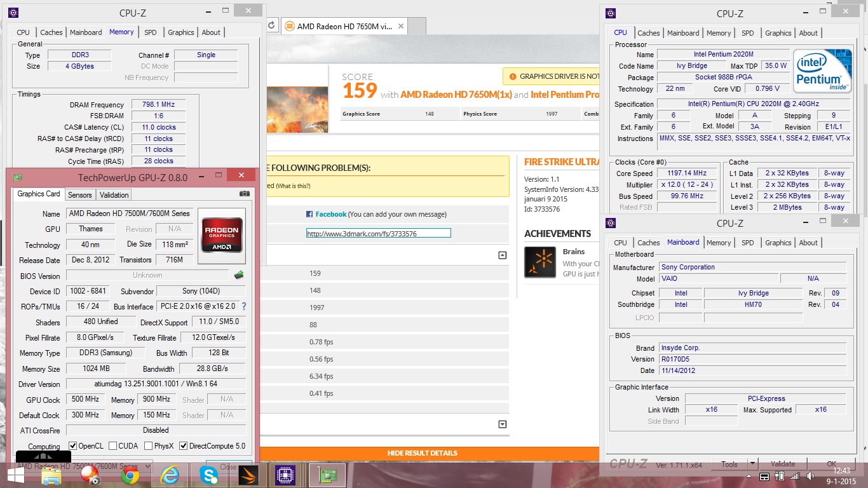Screen dimensions: 868x488
Task: Toggle the PhysX checkbox
Action: 149,446
